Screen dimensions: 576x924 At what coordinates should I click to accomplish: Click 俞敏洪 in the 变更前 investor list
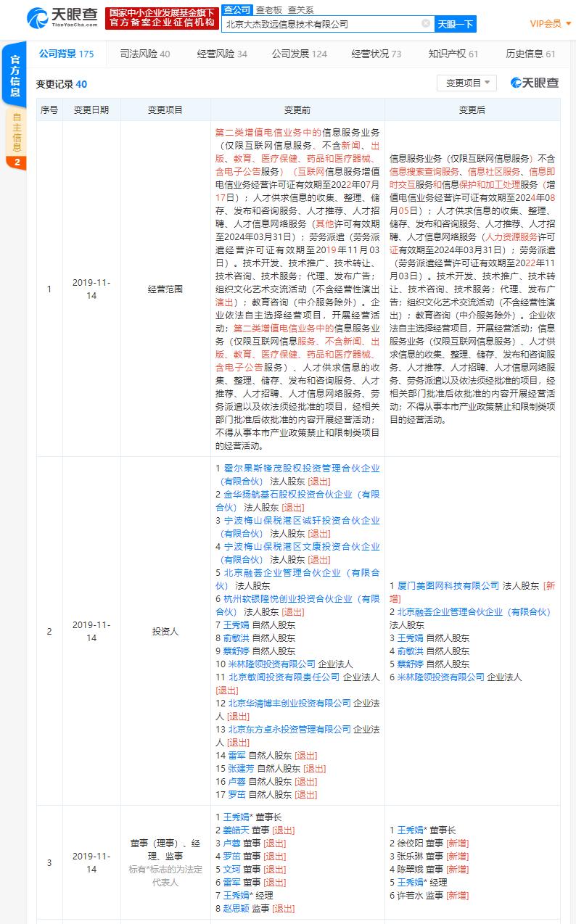click(236, 638)
